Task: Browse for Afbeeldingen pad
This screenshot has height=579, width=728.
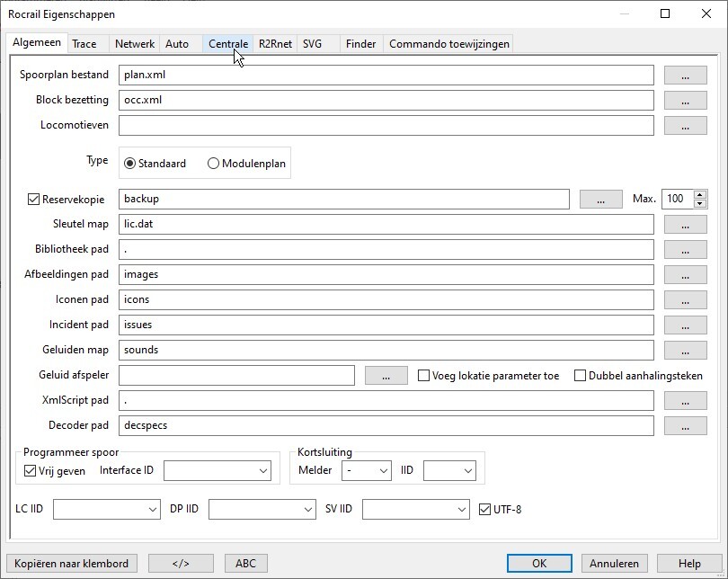Action: pyautogui.click(x=685, y=274)
